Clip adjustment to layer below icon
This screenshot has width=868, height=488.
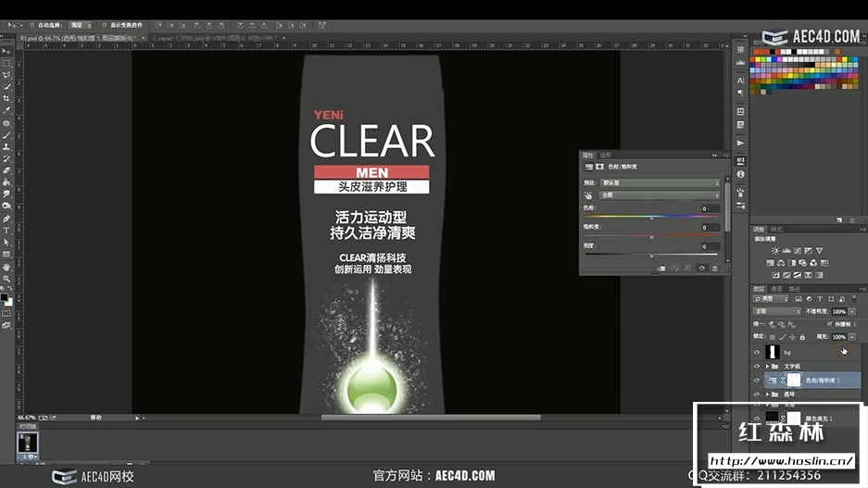[x=661, y=268]
